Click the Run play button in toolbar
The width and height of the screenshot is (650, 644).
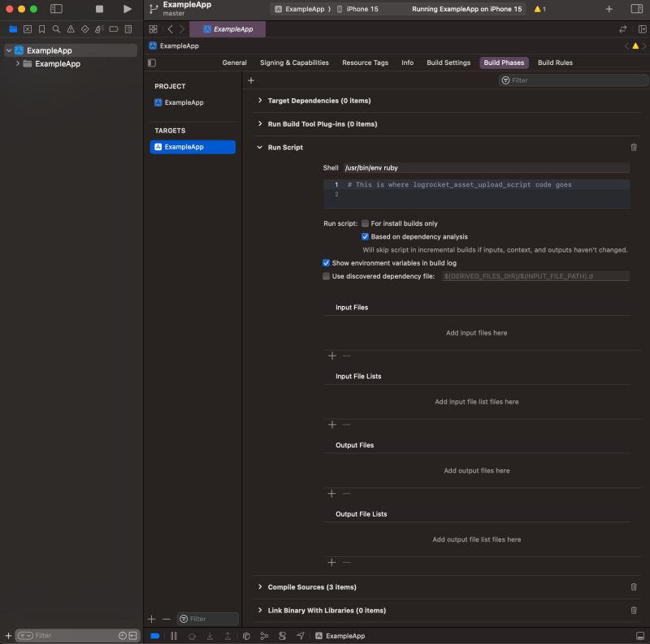(x=128, y=9)
